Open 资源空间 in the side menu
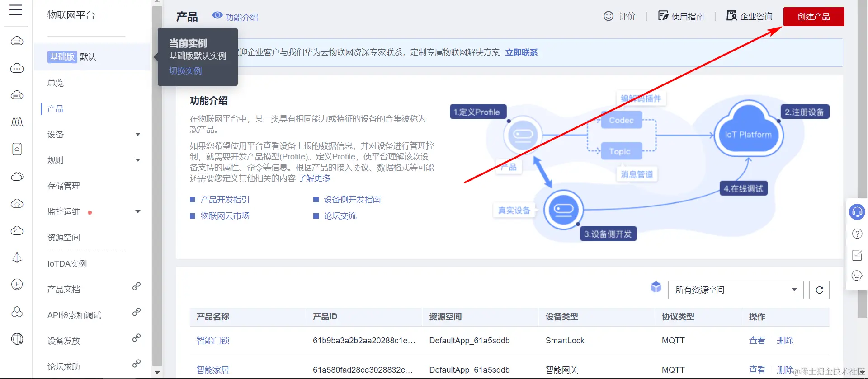The width and height of the screenshot is (868, 379). [64, 238]
